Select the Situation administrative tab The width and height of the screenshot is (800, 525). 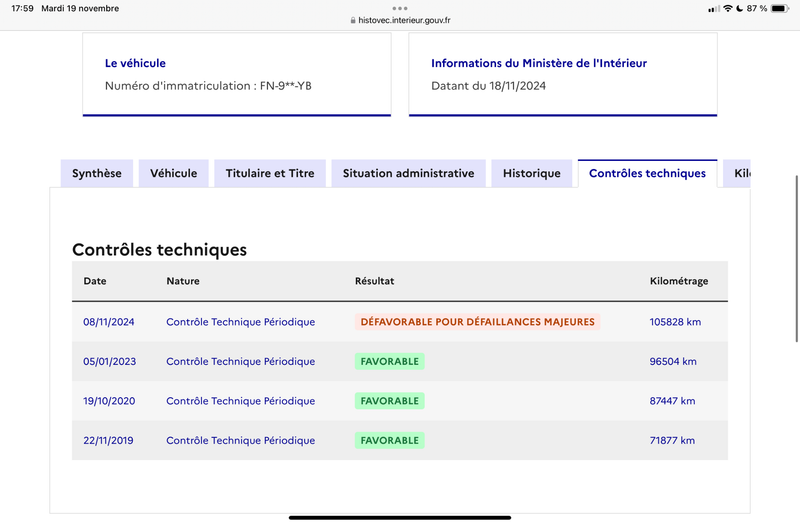(x=409, y=173)
